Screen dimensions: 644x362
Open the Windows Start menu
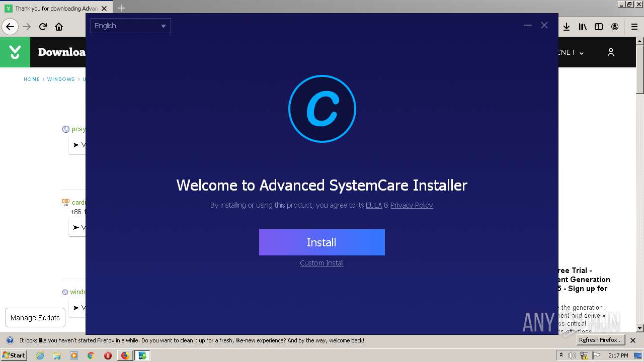coord(14,355)
